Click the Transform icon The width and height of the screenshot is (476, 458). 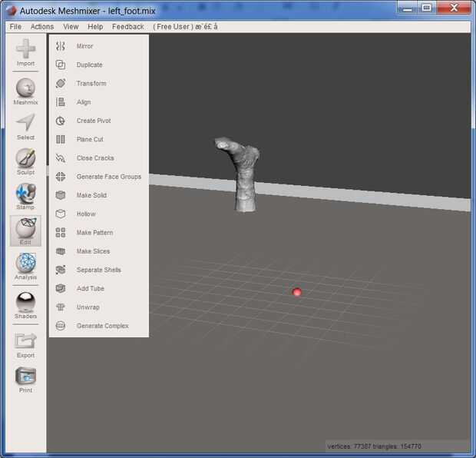[x=61, y=83]
